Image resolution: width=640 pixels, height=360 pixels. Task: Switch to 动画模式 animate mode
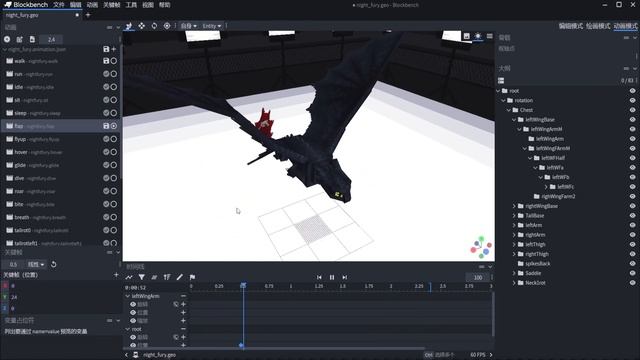[x=625, y=26]
